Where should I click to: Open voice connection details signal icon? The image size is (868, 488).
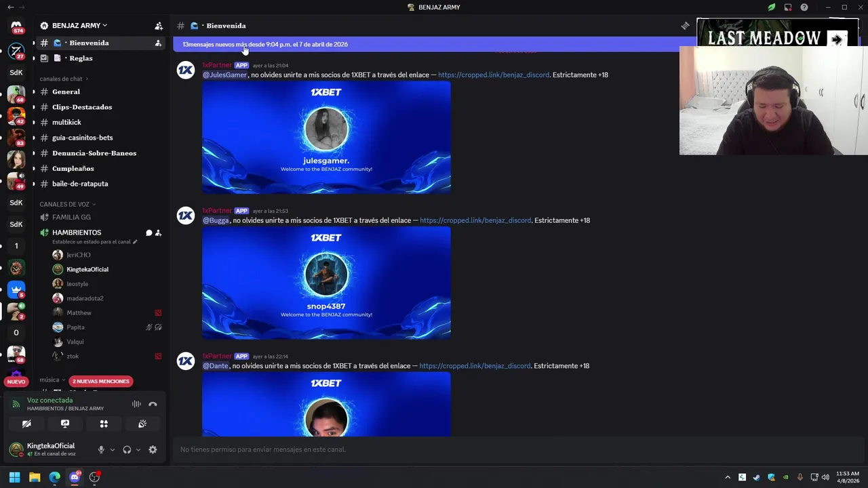coord(16,404)
